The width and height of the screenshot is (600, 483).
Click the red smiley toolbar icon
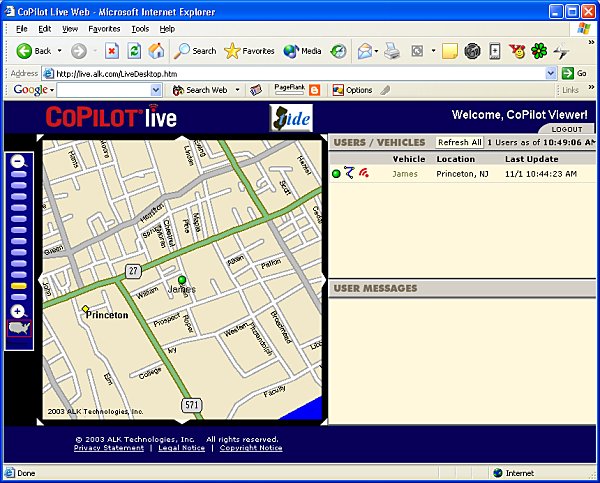point(517,51)
